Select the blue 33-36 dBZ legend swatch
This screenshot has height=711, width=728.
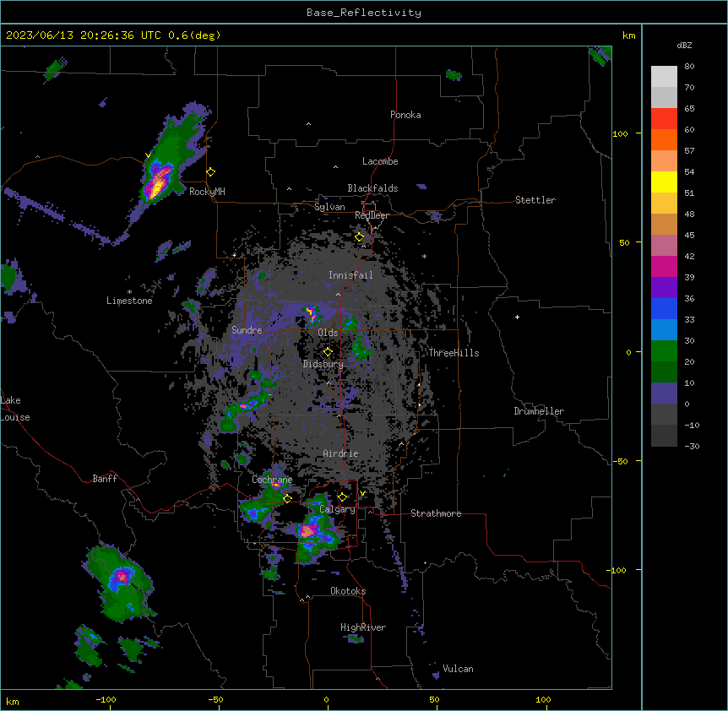[664, 308]
